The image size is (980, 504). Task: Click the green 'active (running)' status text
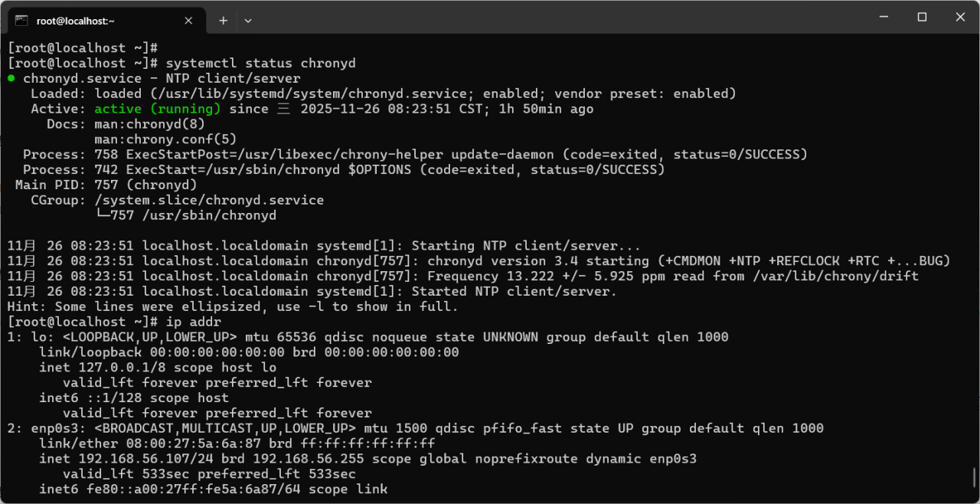click(157, 109)
